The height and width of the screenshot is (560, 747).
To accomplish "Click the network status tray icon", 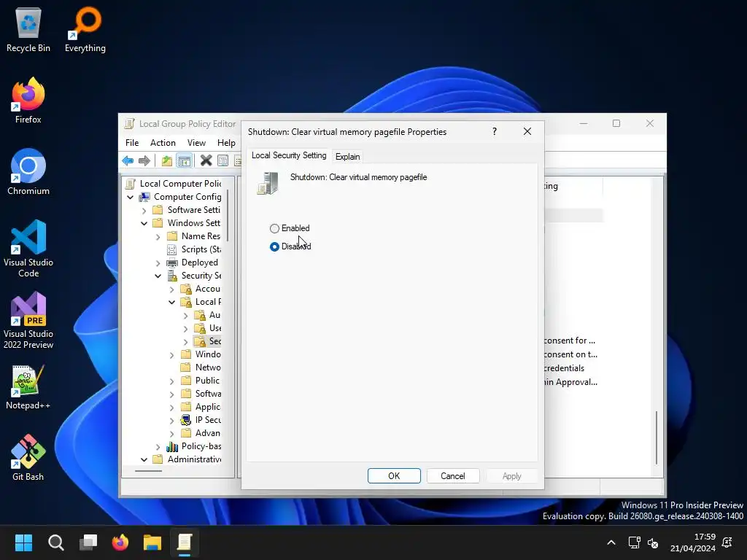I will click(634, 542).
